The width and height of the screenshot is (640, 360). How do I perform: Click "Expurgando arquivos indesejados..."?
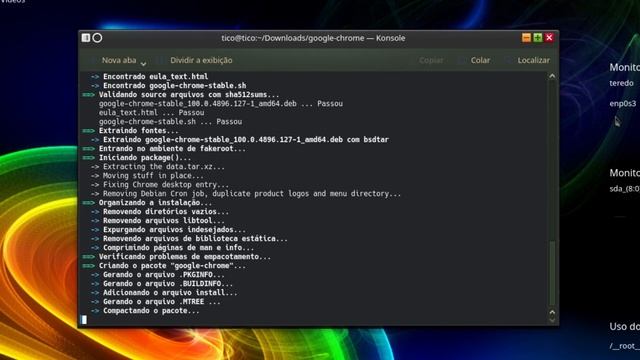coord(174,229)
